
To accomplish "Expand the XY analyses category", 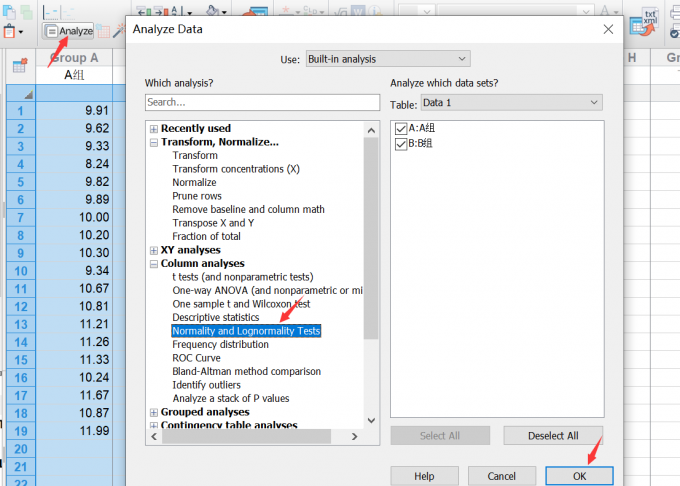I will [154, 251].
